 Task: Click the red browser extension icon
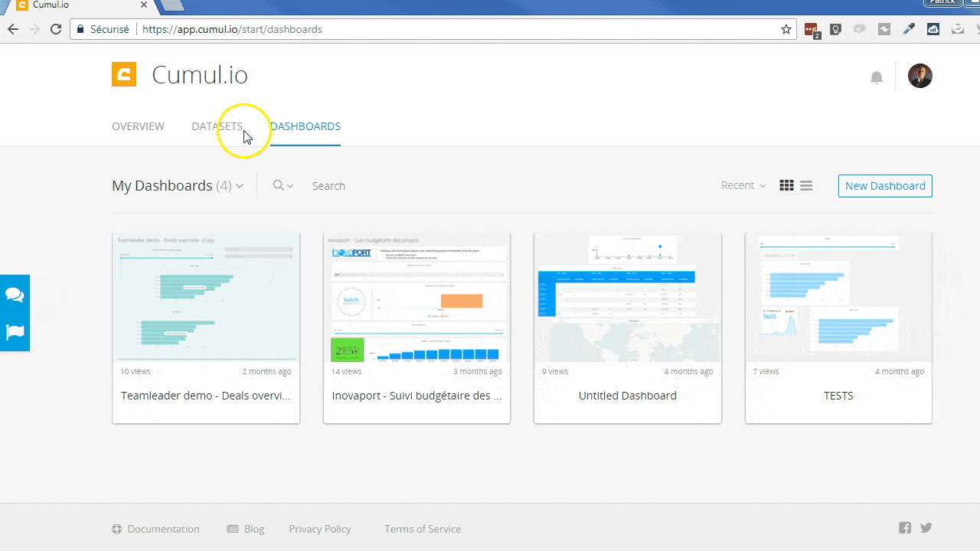point(812,30)
